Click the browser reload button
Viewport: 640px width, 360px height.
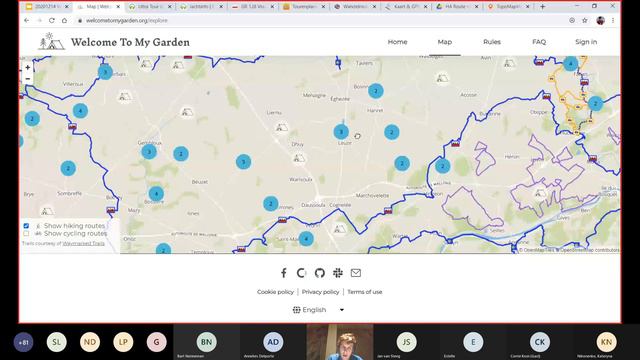pos(51,20)
